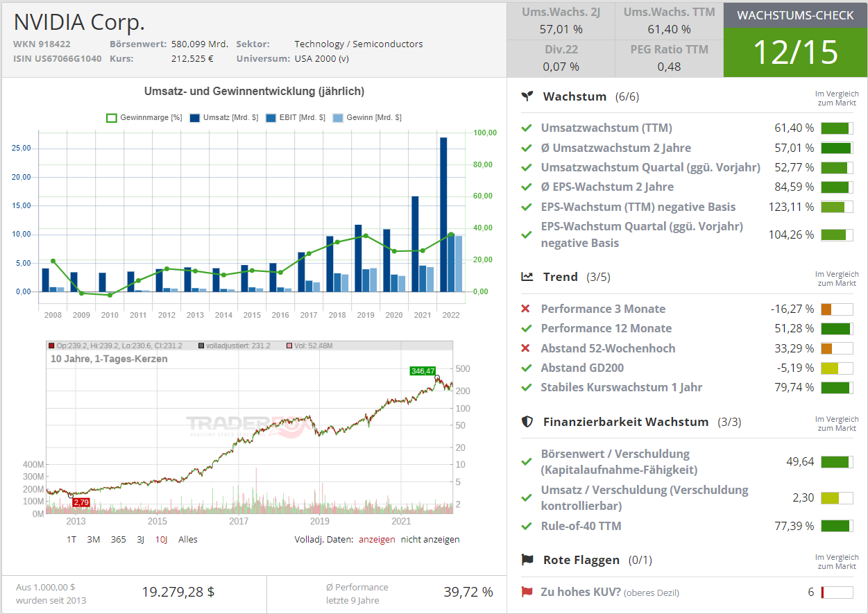Click the checkmark next to Ø Umsatzwachstum 2 Jahre
The height and width of the screenshot is (614, 868).
pyautogui.click(x=527, y=148)
